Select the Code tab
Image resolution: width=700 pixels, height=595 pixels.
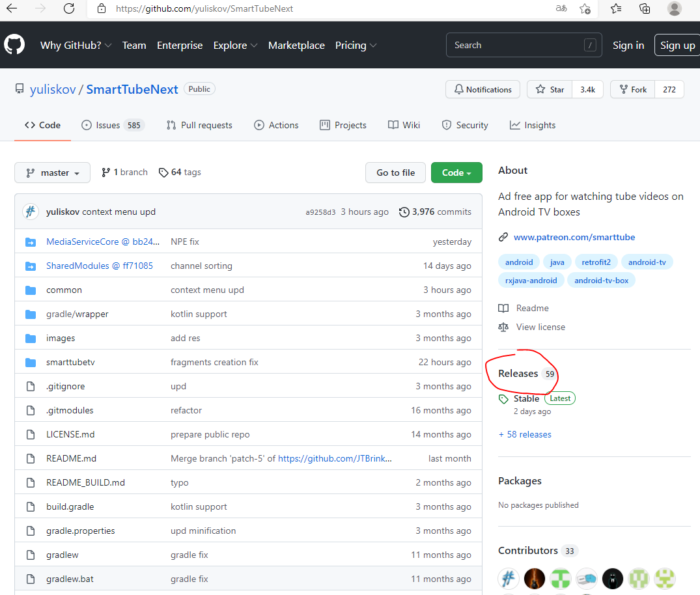click(x=42, y=125)
